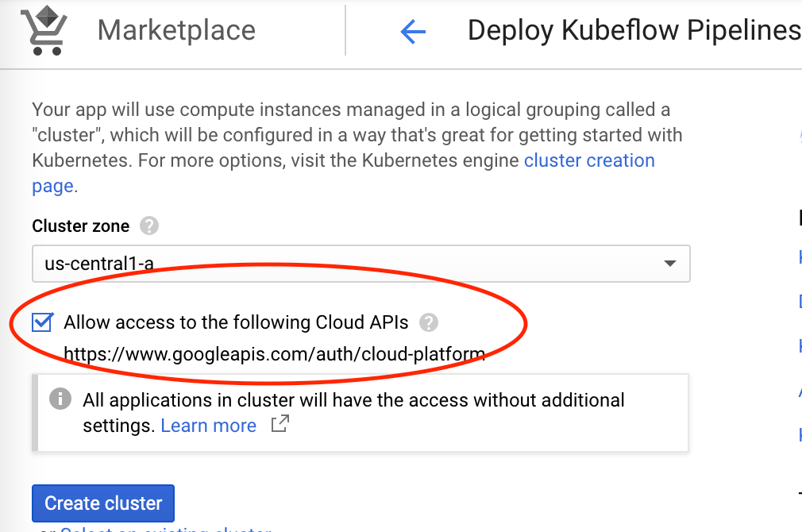802x532 pixels.
Task: Click the Deploy Kubeflow Pipelines heading
Action: [x=634, y=30]
